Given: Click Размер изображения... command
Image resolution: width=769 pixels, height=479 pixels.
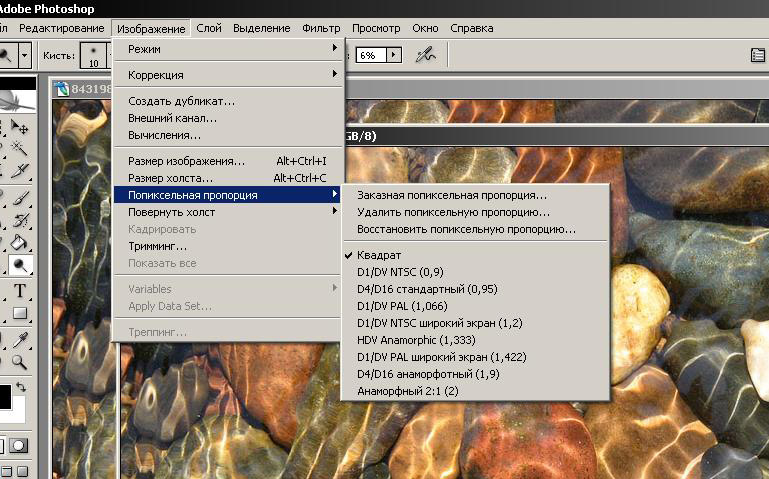Looking at the screenshot, I should pyautogui.click(x=187, y=160).
